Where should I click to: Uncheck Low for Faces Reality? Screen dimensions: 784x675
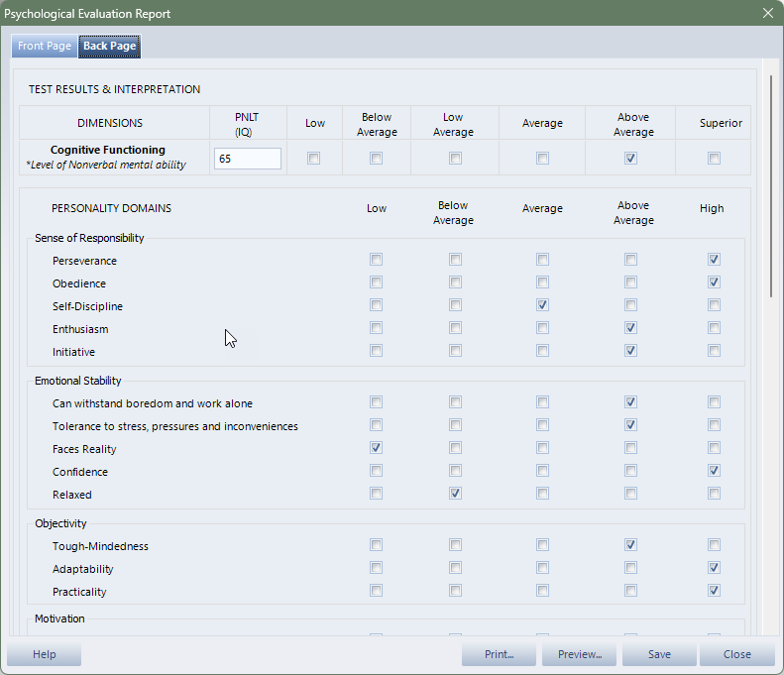(x=376, y=448)
